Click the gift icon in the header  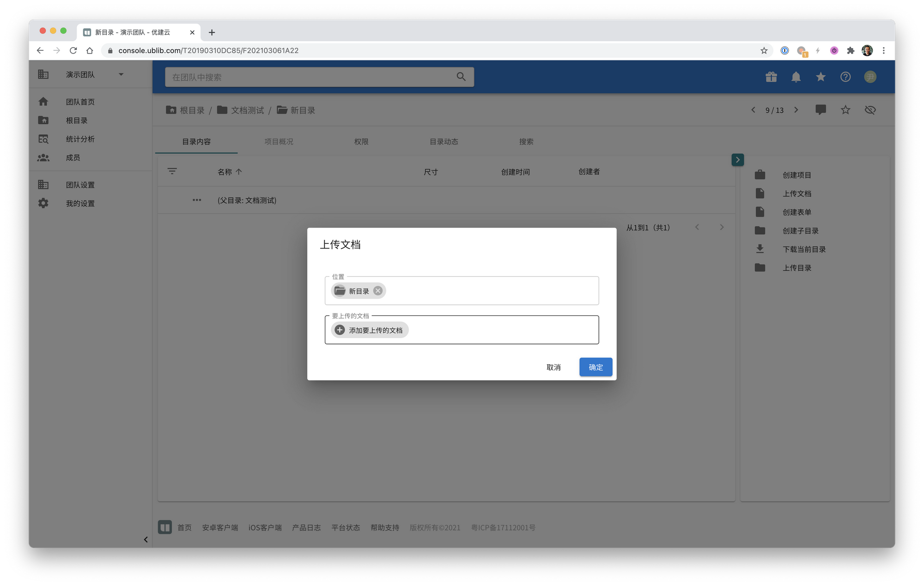[x=771, y=77]
